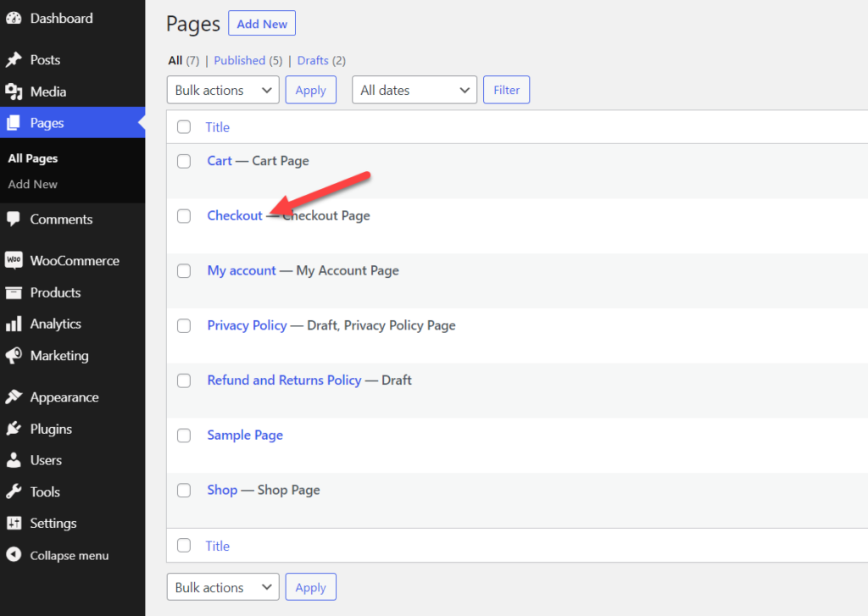
Task: Select the Sample Page checkbox
Action: coord(184,435)
